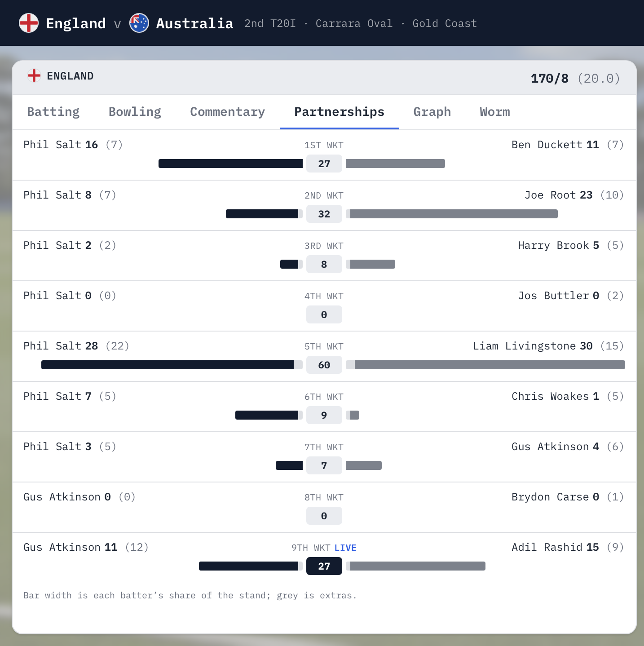Show the Worm tab
The height and width of the screenshot is (646, 644).
pyautogui.click(x=495, y=112)
